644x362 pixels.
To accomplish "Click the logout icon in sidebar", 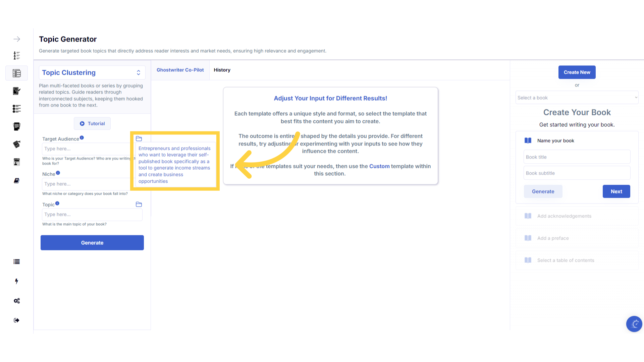I will (x=17, y=320).
